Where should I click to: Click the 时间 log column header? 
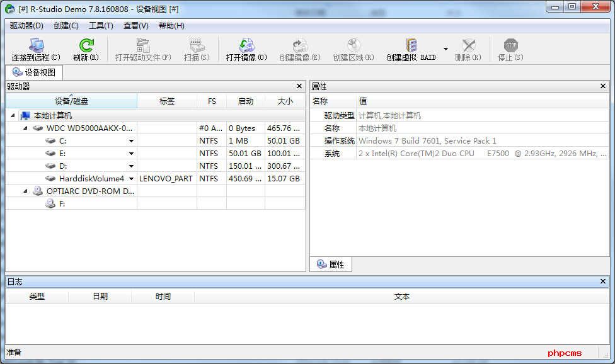(163, 296)
